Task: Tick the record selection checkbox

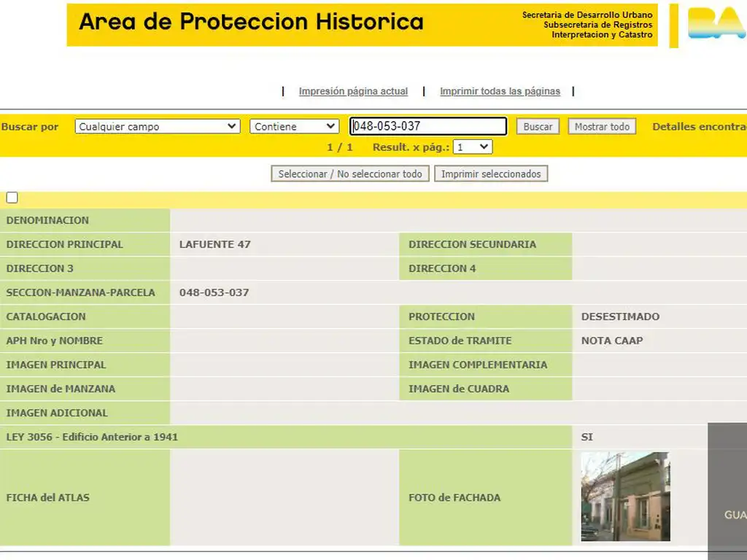Action: coord(12,198)
